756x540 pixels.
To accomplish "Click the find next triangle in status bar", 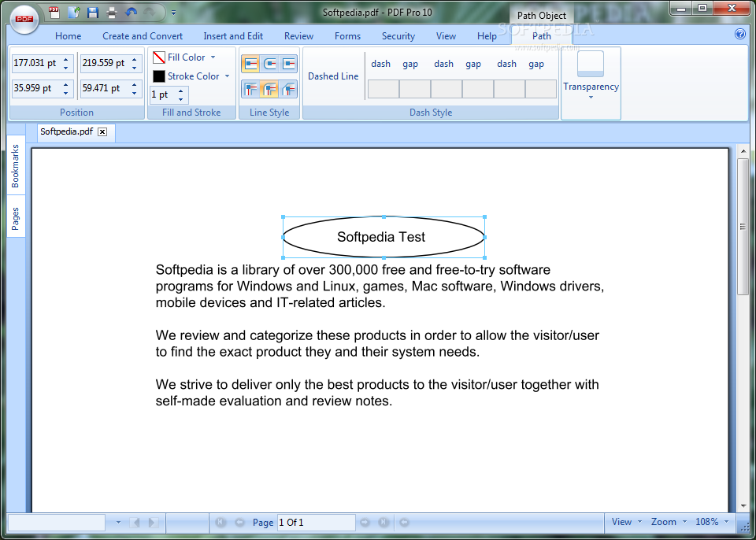I will [x=153, y=522].
